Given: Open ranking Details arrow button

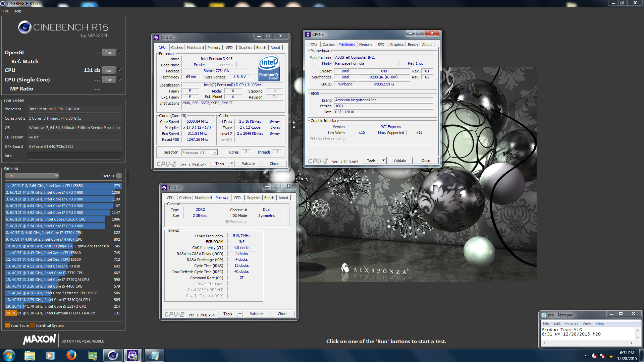Looking at the screenshot, I should pyautogui.click(x=119, y=176).
